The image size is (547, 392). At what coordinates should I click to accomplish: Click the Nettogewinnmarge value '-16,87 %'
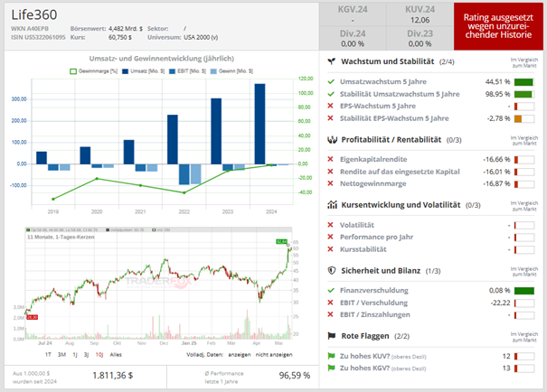496,183
